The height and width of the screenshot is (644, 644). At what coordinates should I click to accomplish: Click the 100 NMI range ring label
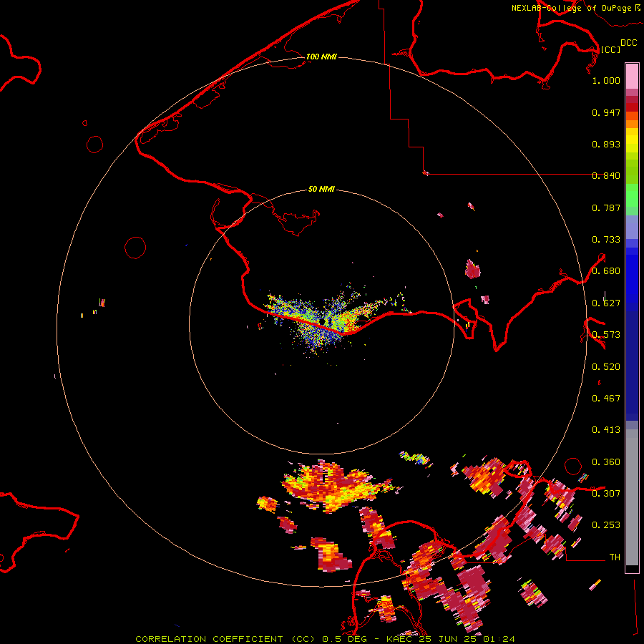pos(321,57)
